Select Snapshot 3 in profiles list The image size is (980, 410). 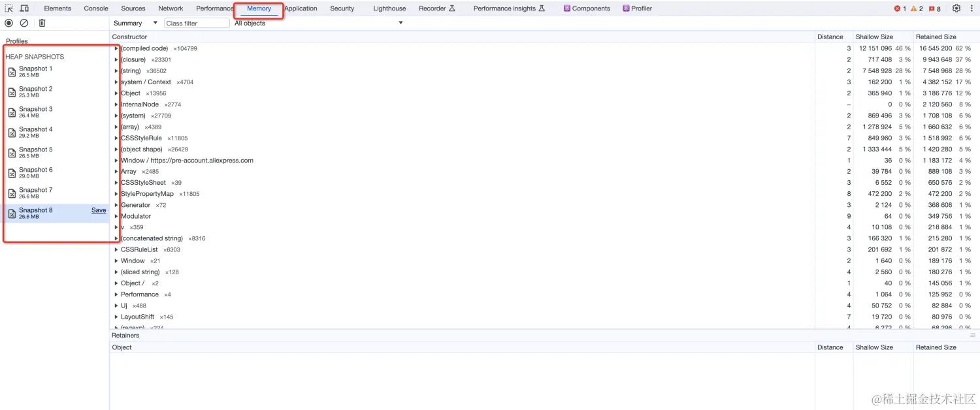(56, 112)
